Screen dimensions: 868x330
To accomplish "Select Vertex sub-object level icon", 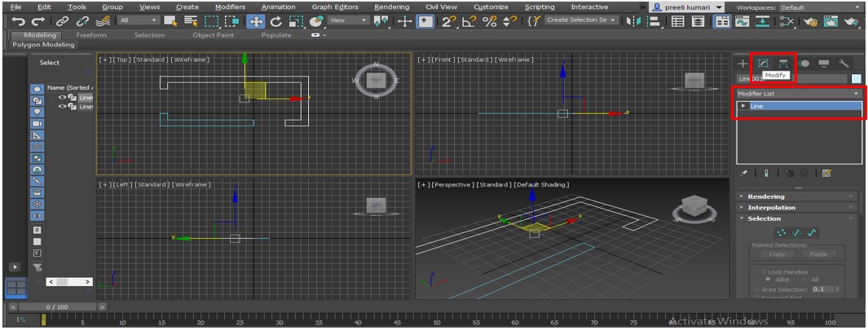I will tap(781, 233).
